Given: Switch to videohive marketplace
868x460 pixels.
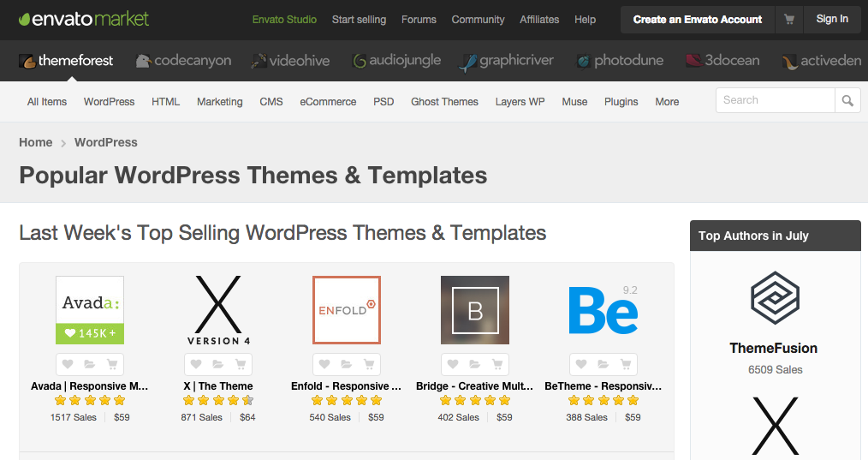Looking at the screenshot, I should [290, 61].
